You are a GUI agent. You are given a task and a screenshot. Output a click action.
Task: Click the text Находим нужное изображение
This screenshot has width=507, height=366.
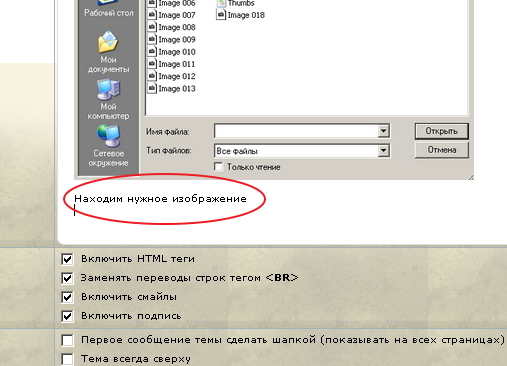pyautogui.click(x=160, y=199)
